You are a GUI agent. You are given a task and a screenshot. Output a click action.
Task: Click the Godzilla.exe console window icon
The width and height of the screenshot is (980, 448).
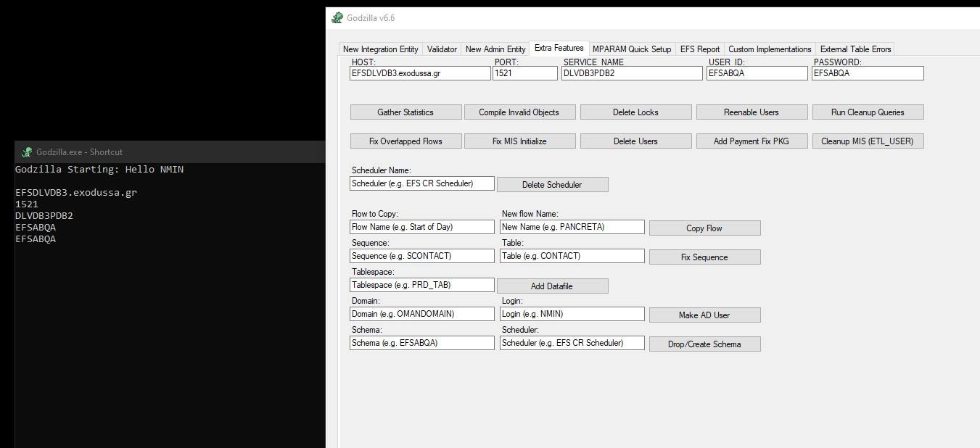click(27, 152)
